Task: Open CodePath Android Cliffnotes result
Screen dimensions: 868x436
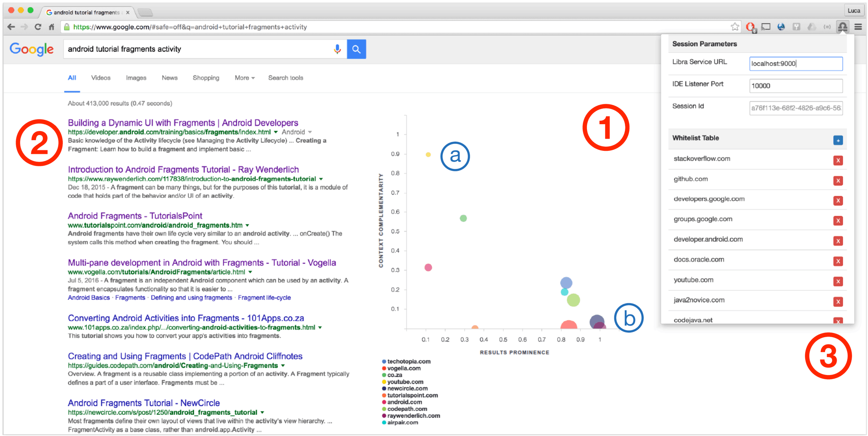Action: (185, 357)
